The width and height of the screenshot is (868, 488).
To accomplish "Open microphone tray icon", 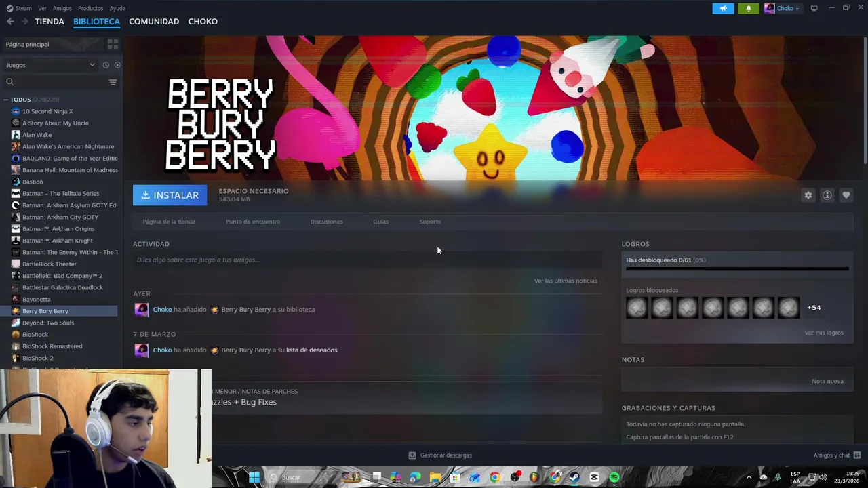I will [778, 477].
